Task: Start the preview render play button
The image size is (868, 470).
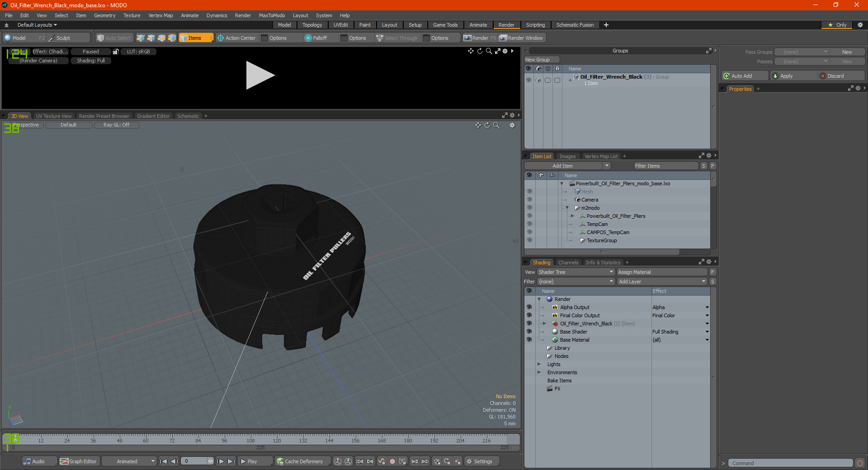Action: (260, 75)
